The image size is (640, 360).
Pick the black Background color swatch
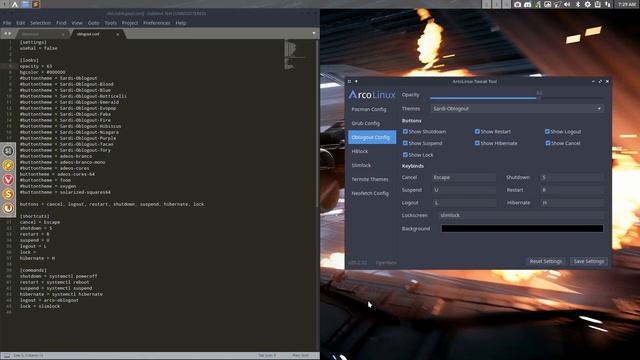point(522,229)
